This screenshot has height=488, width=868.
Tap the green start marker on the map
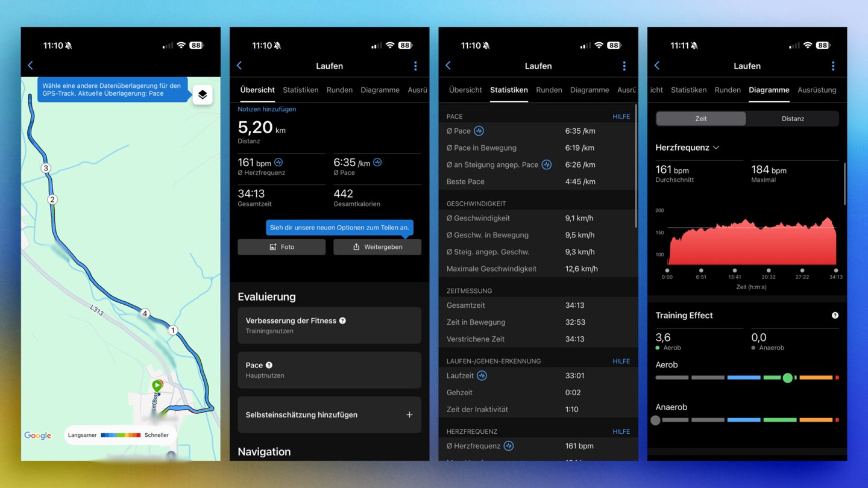[x=157, y=386]
